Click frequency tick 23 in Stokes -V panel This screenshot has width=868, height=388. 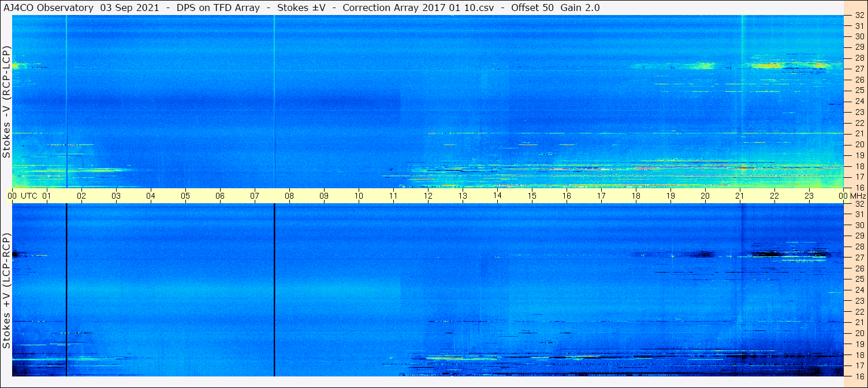(859, 112)
